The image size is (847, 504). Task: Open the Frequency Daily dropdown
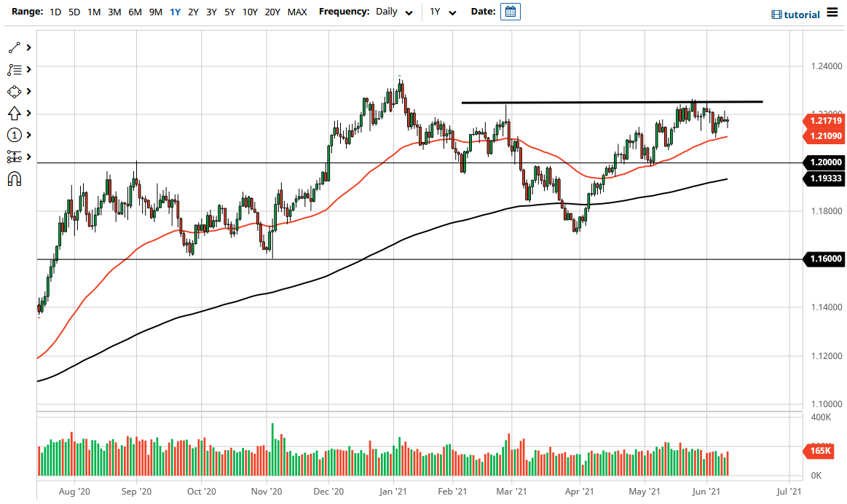(x=394, y=12)
